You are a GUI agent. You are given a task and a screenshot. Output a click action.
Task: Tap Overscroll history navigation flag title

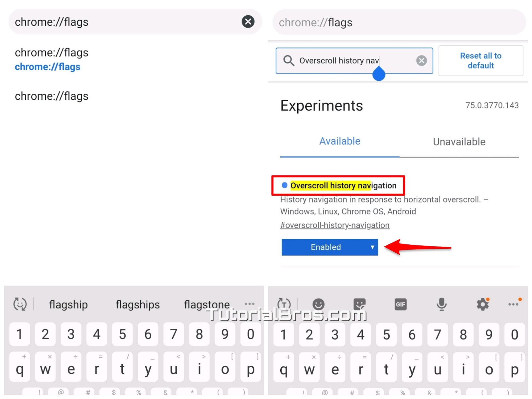[x=343, y=186]
